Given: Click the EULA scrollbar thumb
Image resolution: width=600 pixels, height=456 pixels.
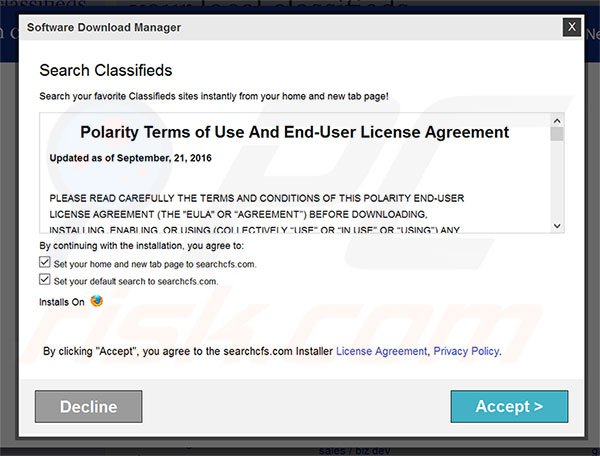Looking at the screenshot, I should (x=557, y=134).
